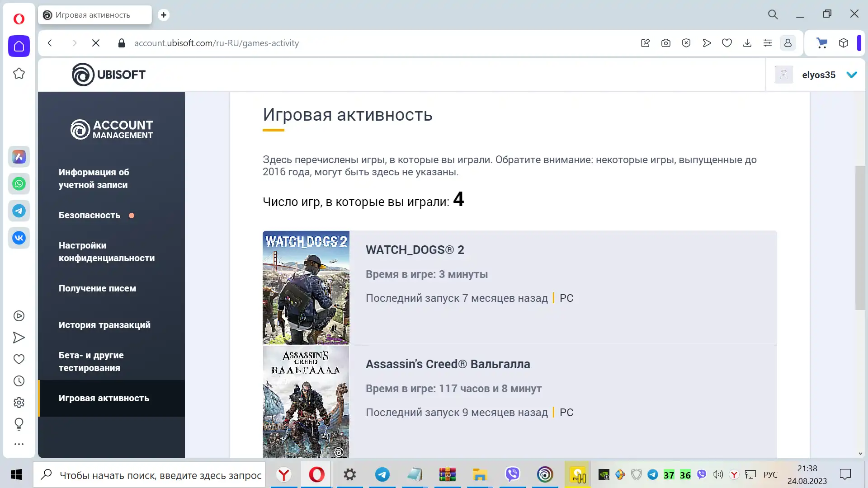Open Viber from the taskbar
This screenshot has height=488, width=868.
click(x=512, y=475)
